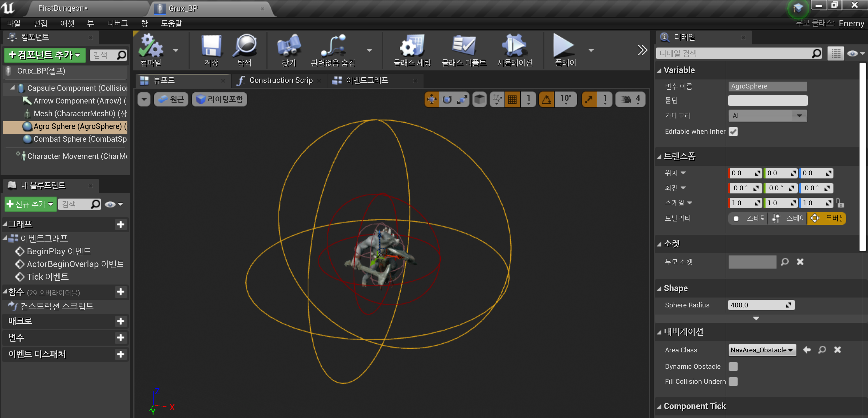Open the rotation snap value 10° dropdown

pyautogui.click(x=566, y=99)
